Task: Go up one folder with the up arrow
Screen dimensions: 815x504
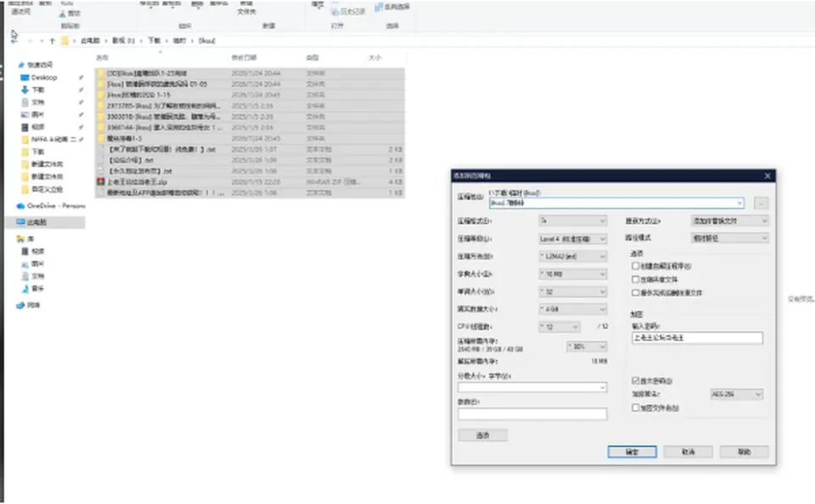Action: coord(52,41)
